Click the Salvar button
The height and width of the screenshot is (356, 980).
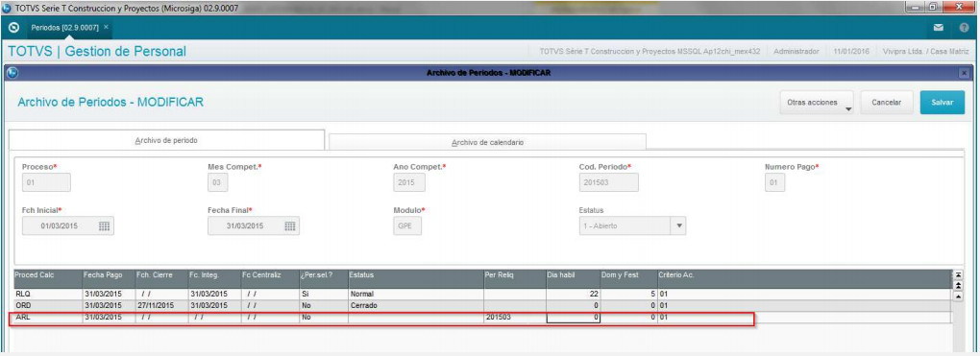(943, 103)
